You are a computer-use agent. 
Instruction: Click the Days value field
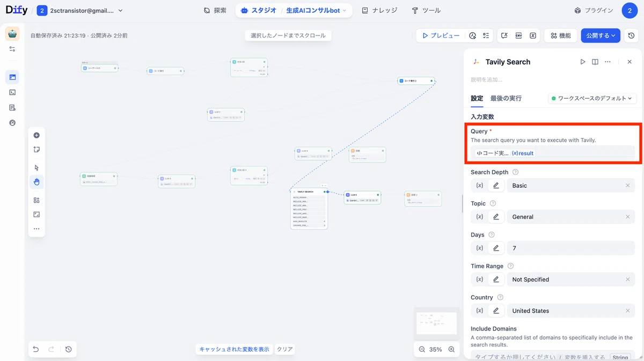(570, 248)
